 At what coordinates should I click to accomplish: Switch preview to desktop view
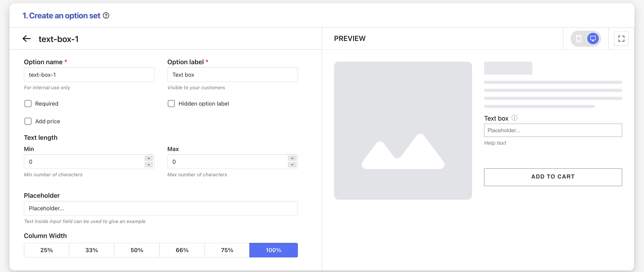[x=593, y=38]
